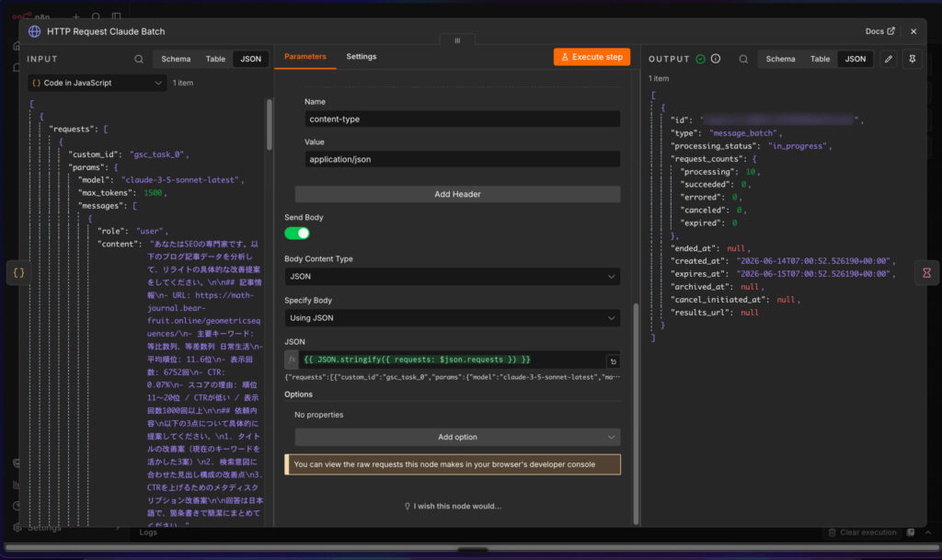Switch input view to Schema

176,59
